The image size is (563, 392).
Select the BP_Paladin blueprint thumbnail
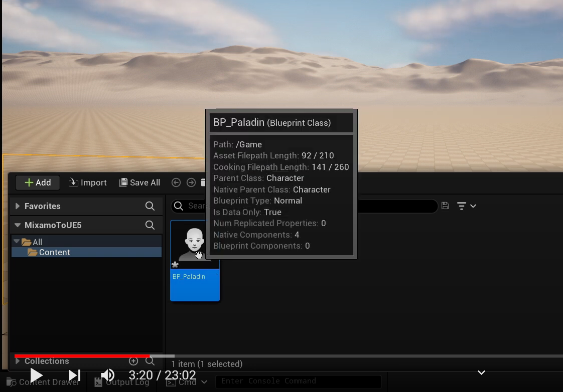195,245
